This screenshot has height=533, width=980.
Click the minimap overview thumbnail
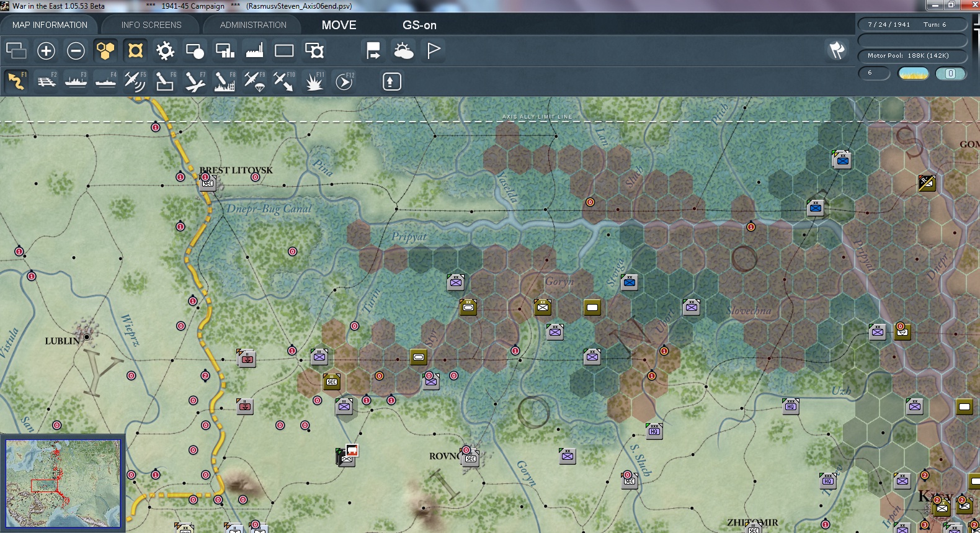pyautogui.click(x=63, y=483)
